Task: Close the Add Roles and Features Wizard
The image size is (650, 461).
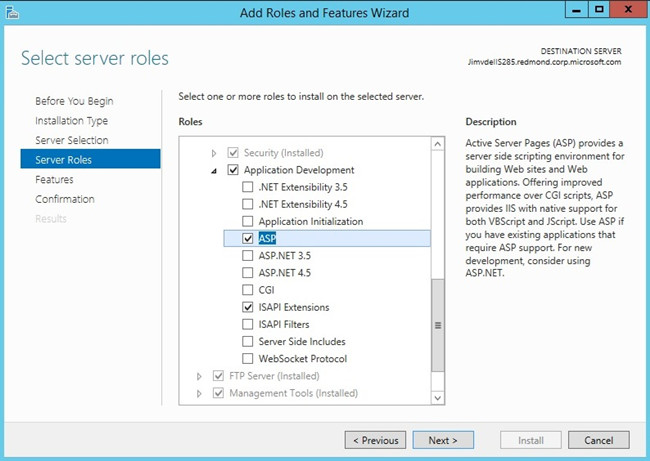Action: click(x=628, y=10)
